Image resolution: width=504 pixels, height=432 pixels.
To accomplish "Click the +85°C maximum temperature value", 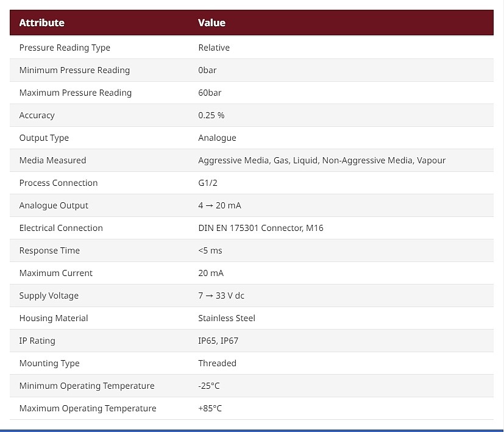I will 210,408.
